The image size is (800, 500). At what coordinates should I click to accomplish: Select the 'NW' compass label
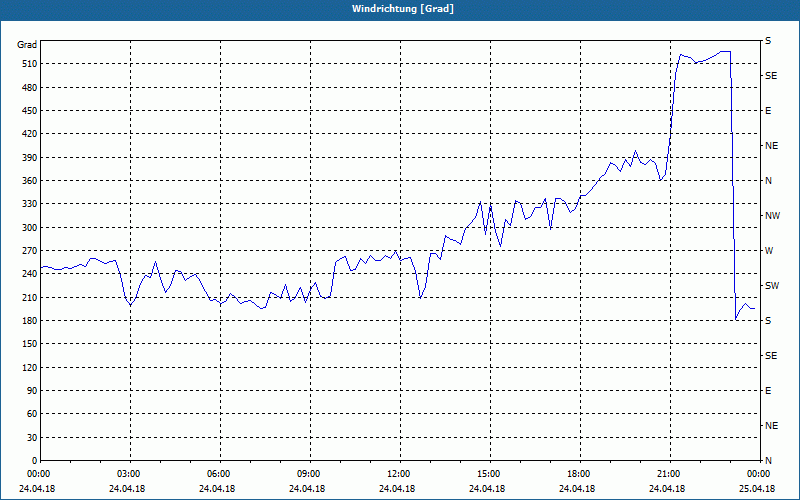(772, 216)
